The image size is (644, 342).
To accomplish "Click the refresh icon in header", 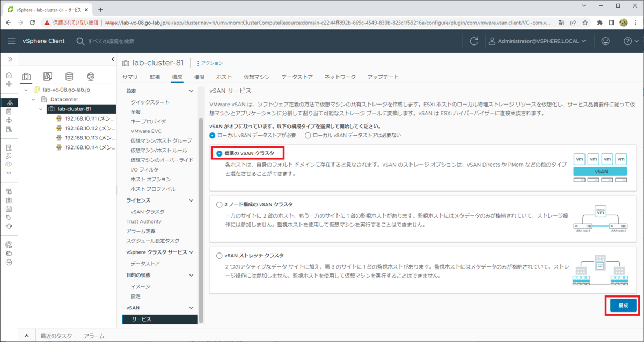I will click(x=474, y=41).
